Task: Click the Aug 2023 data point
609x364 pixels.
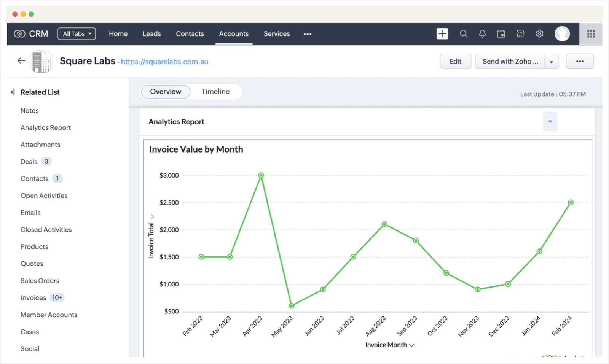Action: [384, 224]
